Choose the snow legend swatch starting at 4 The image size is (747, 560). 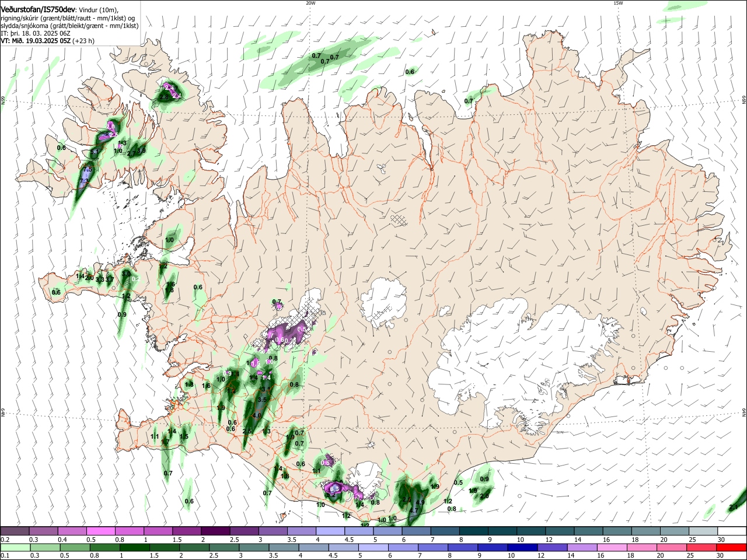click(330, 531)
